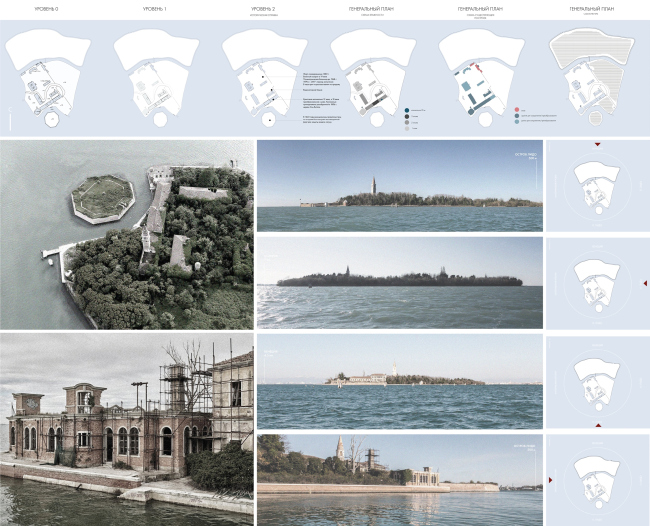Image resolution: width=650 pixels, height=526 pixels.
Task: Open the aerial island photograph
Action: click(x=126, y=234)
